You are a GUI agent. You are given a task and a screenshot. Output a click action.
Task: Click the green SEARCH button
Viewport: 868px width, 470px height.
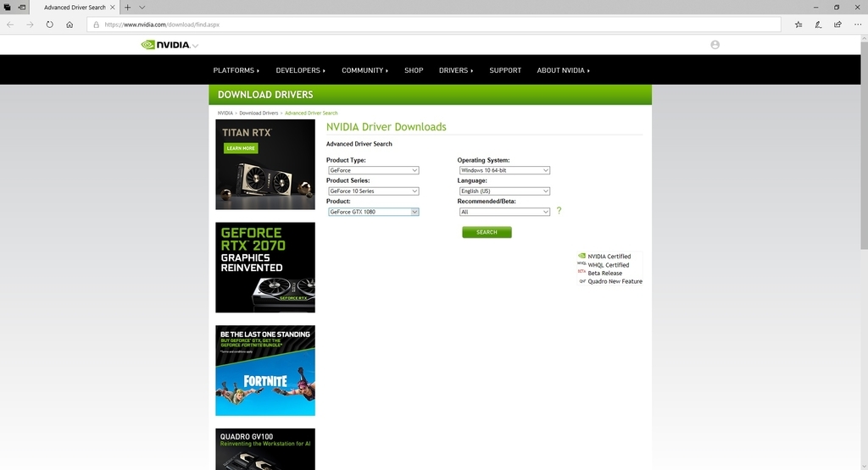coord(487,232)
